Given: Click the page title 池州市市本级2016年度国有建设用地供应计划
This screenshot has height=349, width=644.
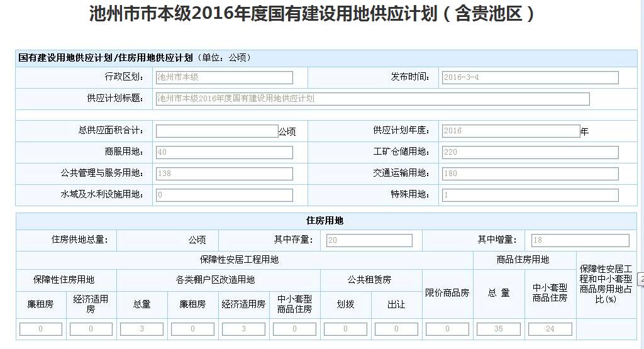Looking at the screenshot, I should [313, 14].
